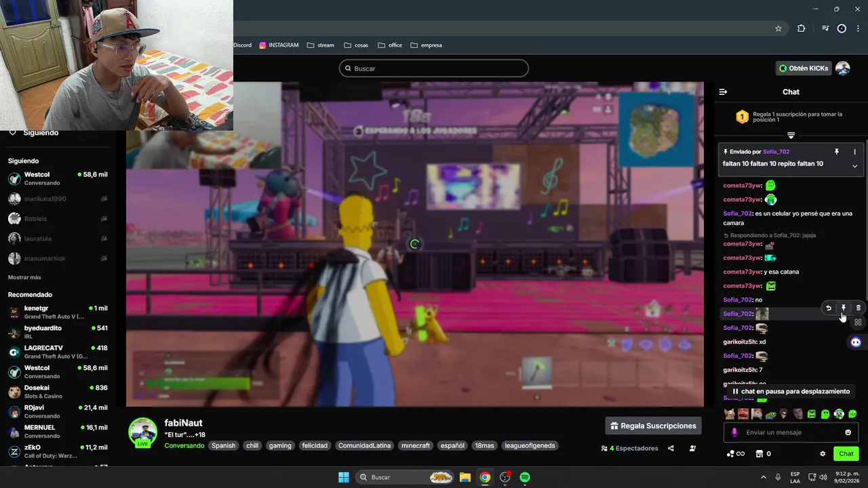This screenshot has width=868, height=488.
Task: Open Windows Start menu
Action: [x=344, y=477]
